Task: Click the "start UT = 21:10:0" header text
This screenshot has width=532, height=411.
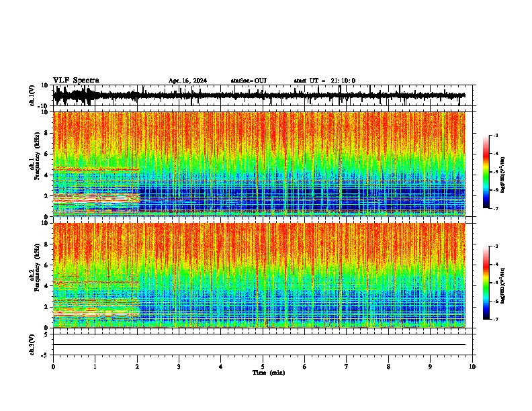Action: (x=324, y=81)
